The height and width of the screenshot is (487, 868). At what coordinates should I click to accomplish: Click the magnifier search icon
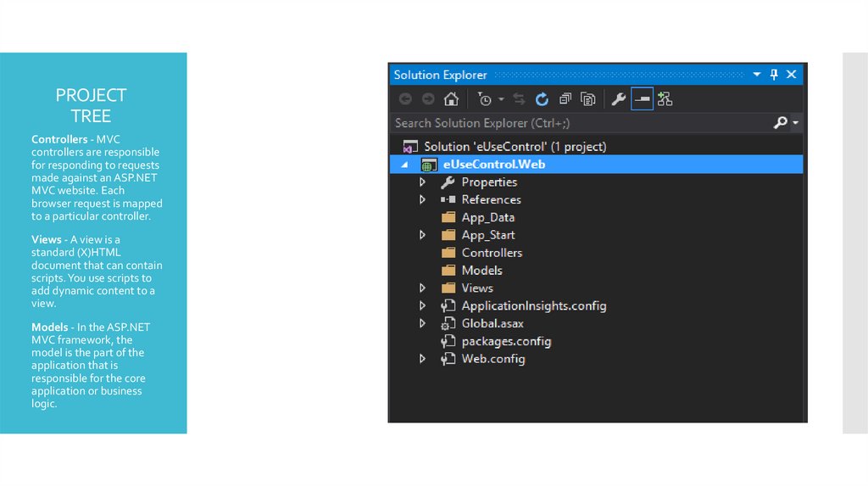(x=781, y=122)
